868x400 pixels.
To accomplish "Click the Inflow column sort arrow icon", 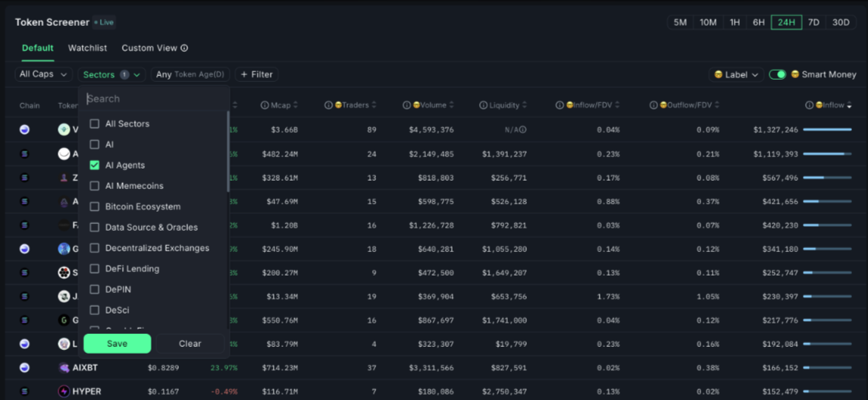I will [x=848, y=106].
